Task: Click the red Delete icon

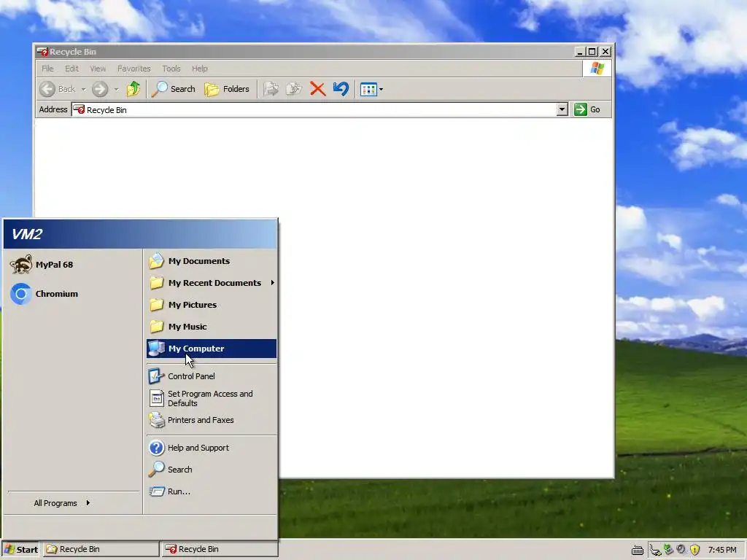Action: (x=318, y=89)
